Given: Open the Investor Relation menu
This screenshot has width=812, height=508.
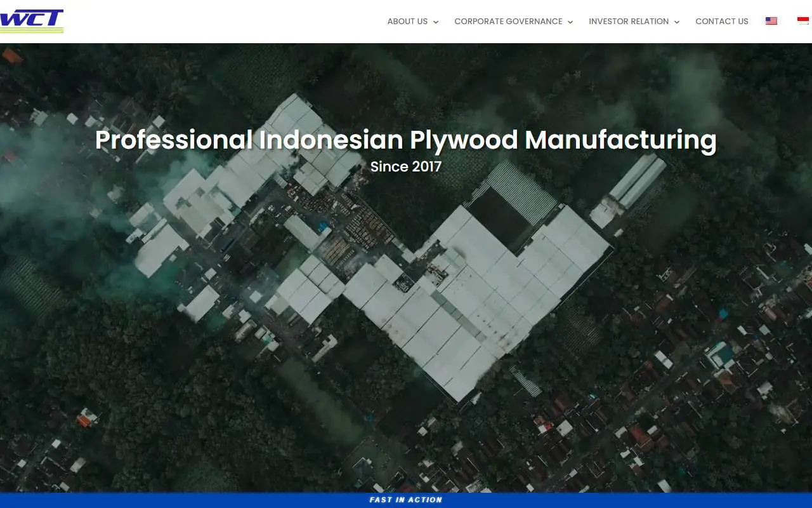Looking at the screenshot, I should (629, 22).
